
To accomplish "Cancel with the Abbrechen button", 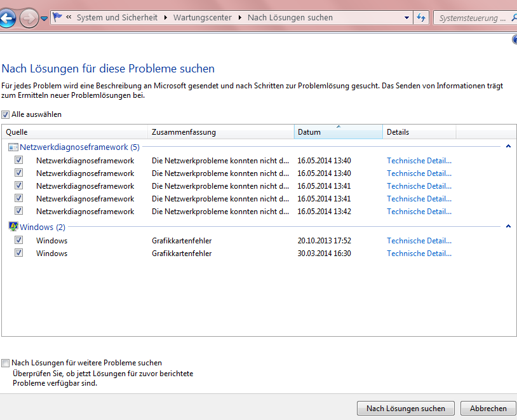I will (x=488, y=409).
